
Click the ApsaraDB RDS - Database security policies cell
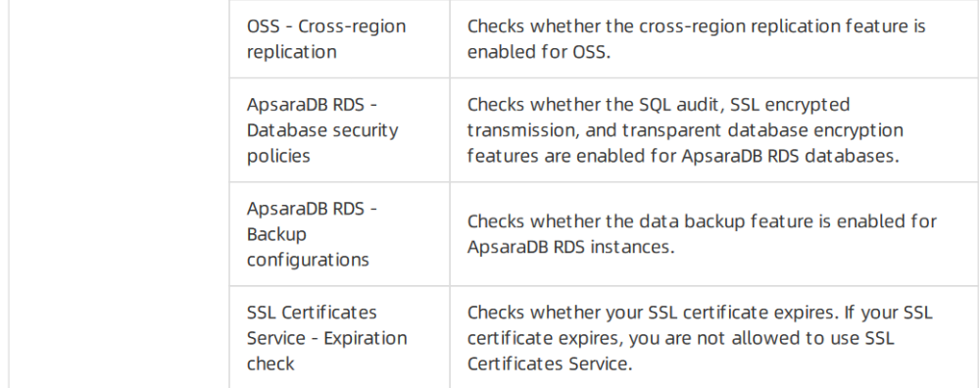(x=339, y=130)
